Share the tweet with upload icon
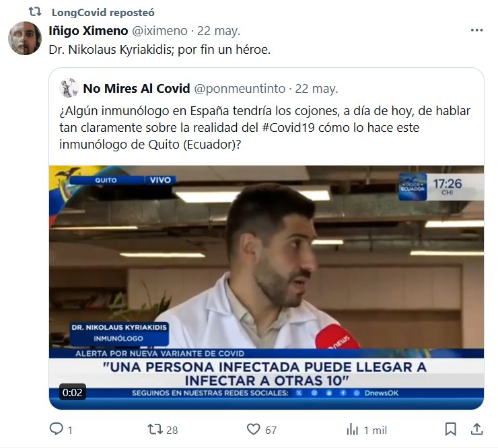This screenshot has width=498, height=448. [x=476, y=429]
